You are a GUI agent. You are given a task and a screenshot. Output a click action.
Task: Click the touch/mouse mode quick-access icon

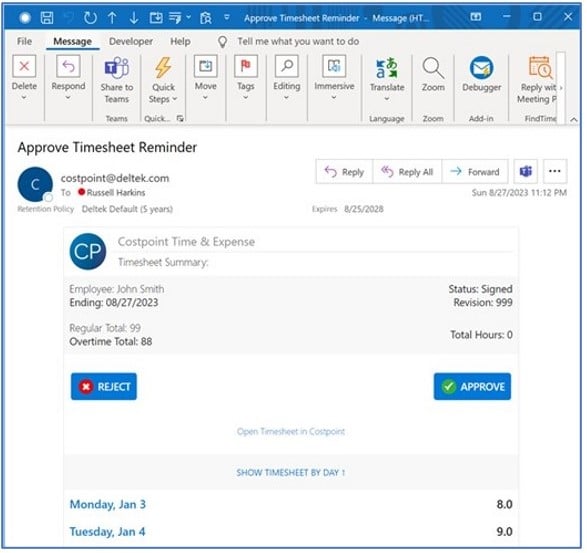pos(175,17)
